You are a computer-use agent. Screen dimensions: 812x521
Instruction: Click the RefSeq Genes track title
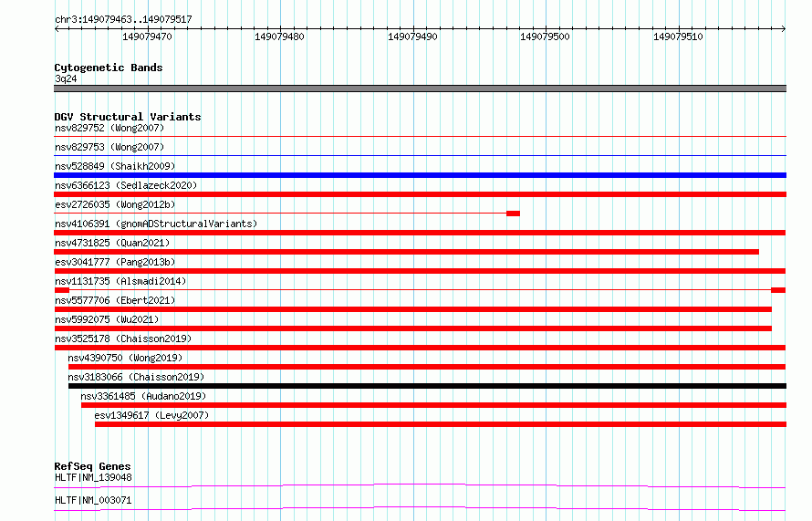pyautogui.click(x=92, y=466)
